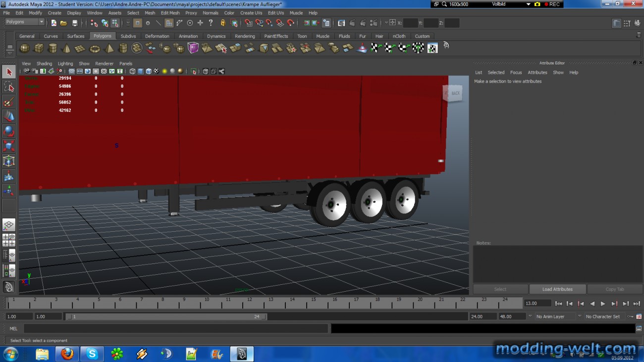Screen dimensions: 644x362
Task: Activate the Rotate tool in toolbox
Action: pyautogui.click(x=9, y=131)
